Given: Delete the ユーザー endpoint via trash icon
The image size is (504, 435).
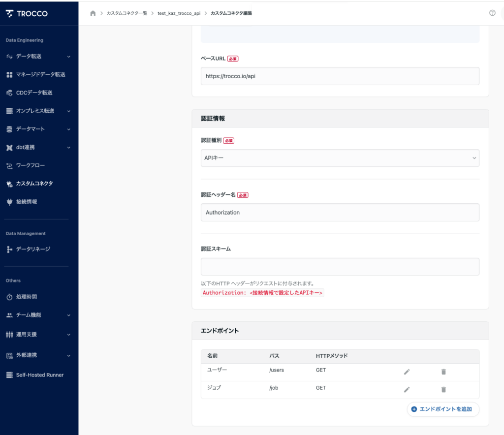Looking at the screenshot, I should 443,372.
